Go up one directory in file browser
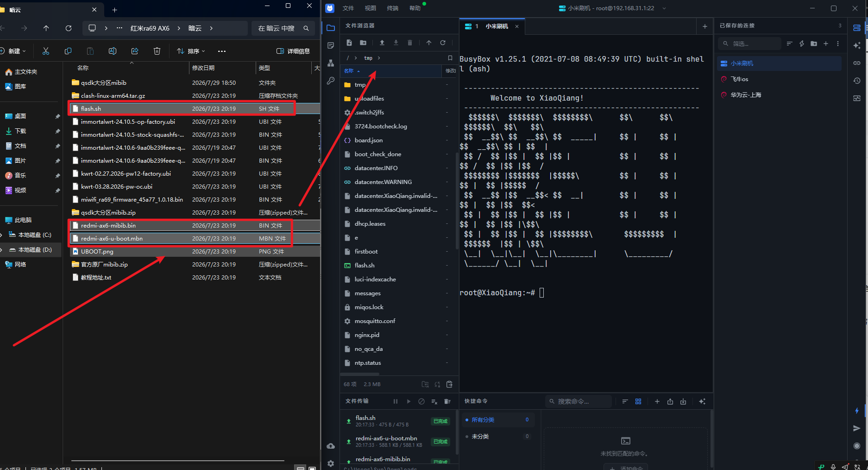Image resolution: width=868 pixels, height=470 pixels. point(429,43)
